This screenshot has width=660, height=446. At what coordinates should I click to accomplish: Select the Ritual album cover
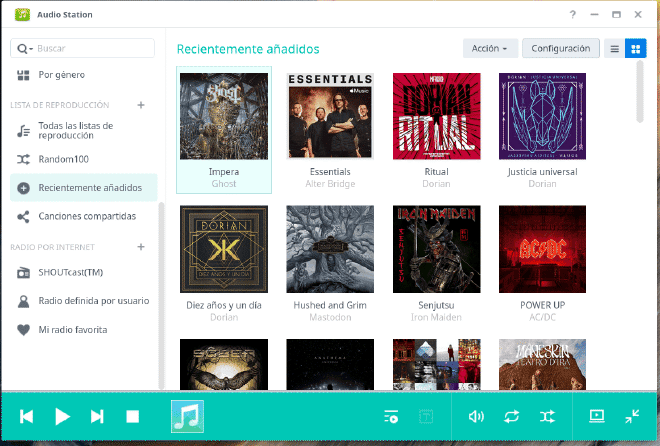click(x=436, y=116)
